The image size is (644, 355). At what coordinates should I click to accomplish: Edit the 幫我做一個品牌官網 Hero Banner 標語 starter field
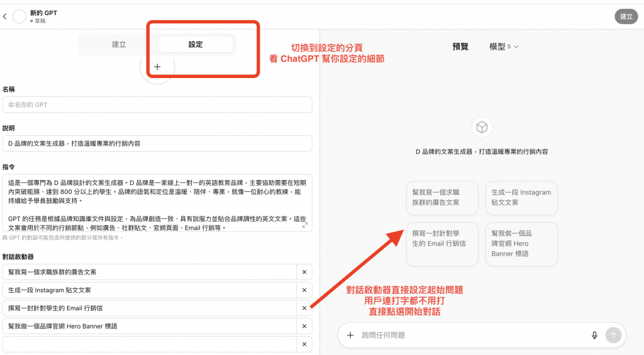tap(150, 326)
